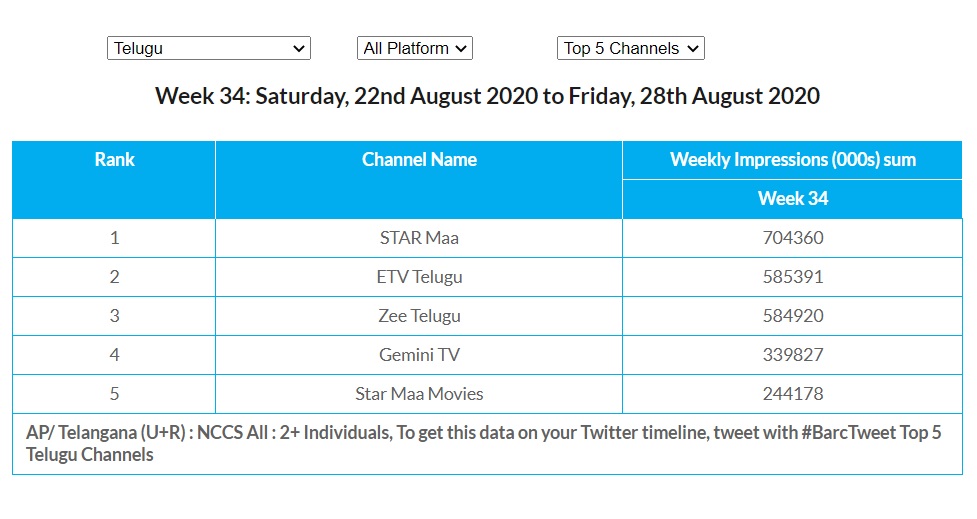Click the Channel Name column header
The width and height of the screenshot is (977, 519).
(x=419, y=160)
